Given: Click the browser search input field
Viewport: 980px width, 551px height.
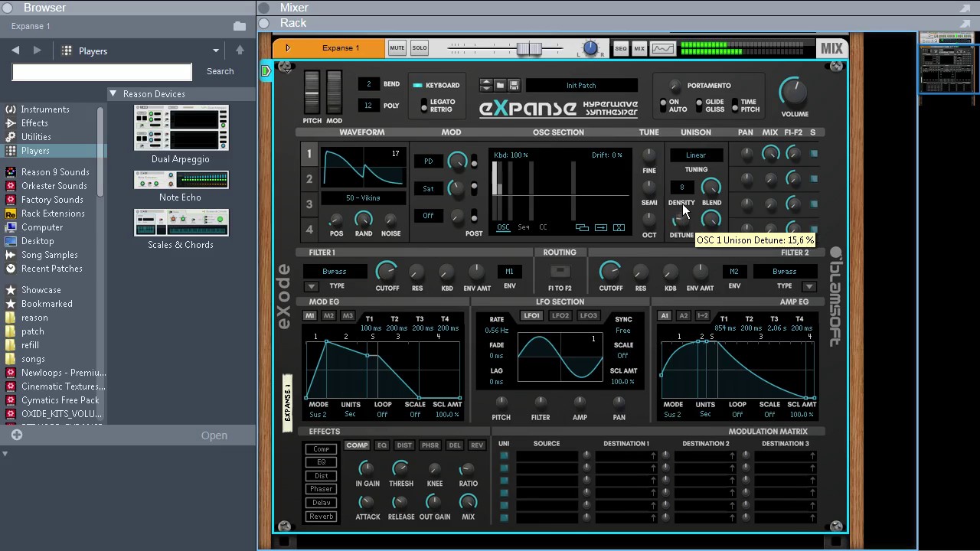Looking at the screenshot, I should click(102, 72).
